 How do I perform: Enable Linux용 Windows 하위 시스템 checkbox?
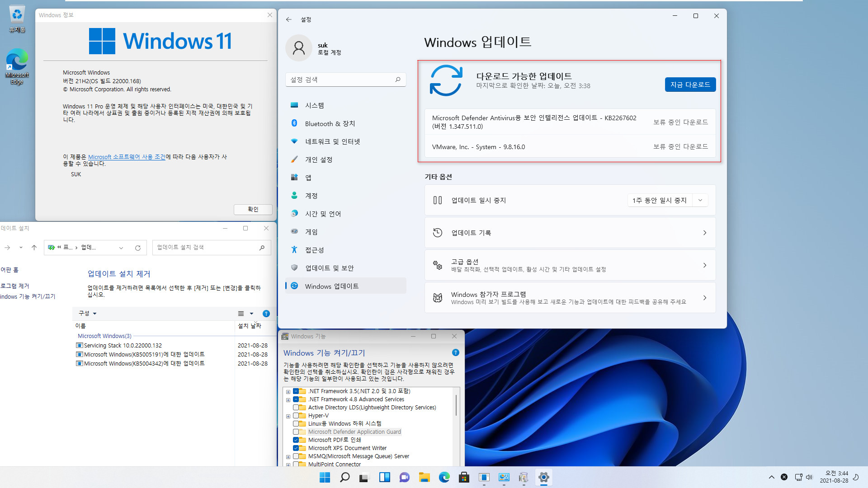point(296,424)
